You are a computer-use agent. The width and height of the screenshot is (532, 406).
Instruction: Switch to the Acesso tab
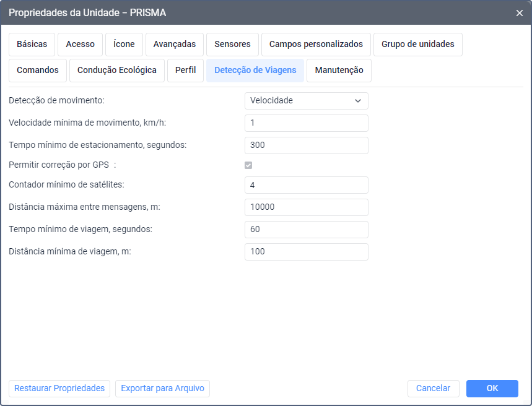[80, 45]
